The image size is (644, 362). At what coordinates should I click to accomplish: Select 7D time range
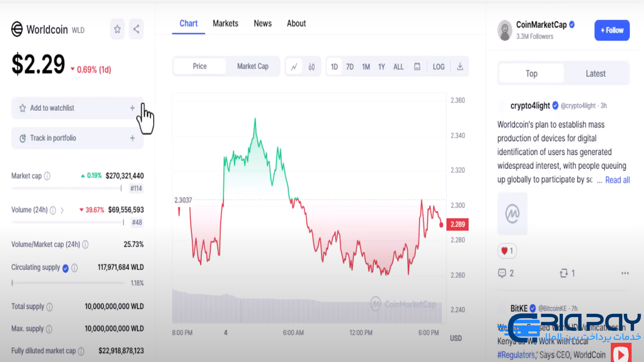(350, 67)
